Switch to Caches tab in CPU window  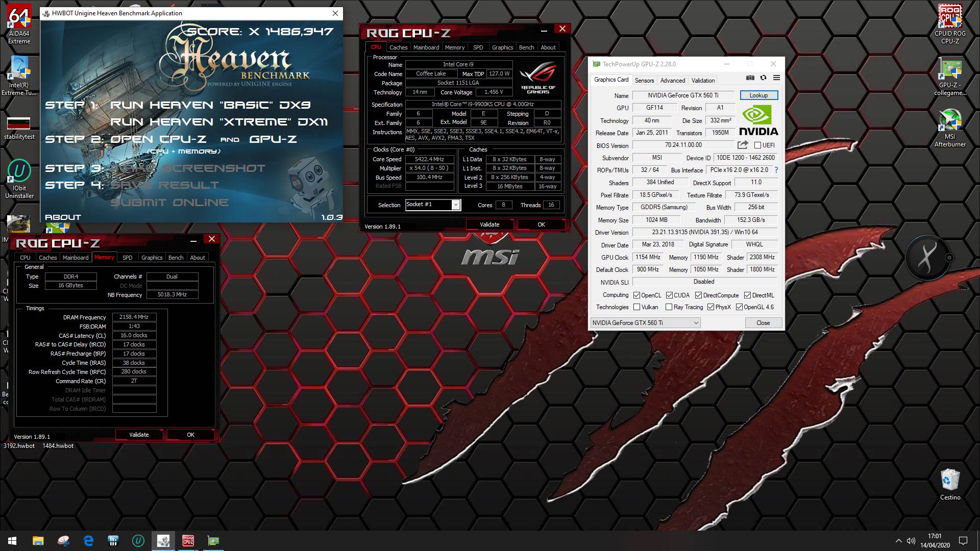[x=398, y=47]
